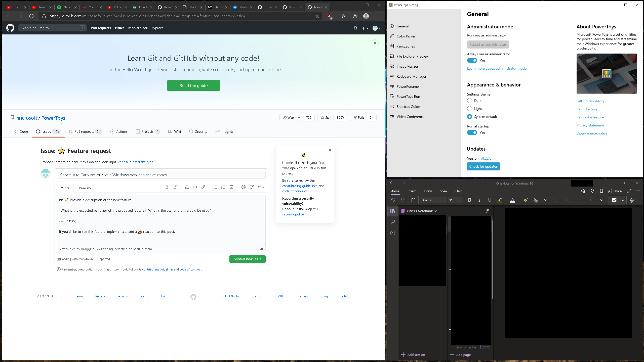Click choose a different type link
Screen dimensions: 644x362
point(136,162)
